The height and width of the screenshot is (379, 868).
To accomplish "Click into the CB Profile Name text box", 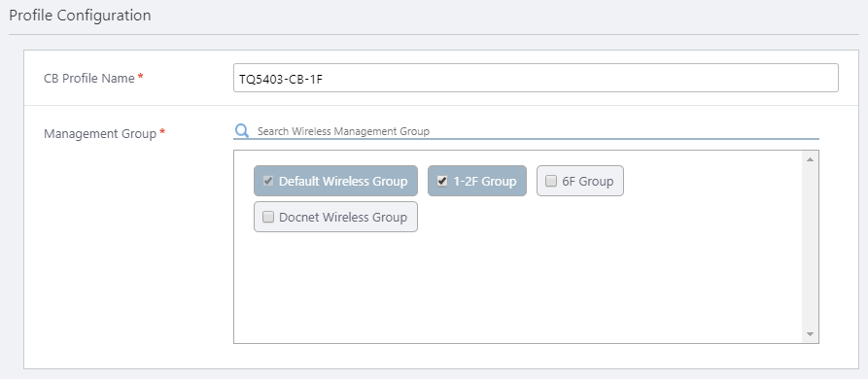I will coord(536,78).
